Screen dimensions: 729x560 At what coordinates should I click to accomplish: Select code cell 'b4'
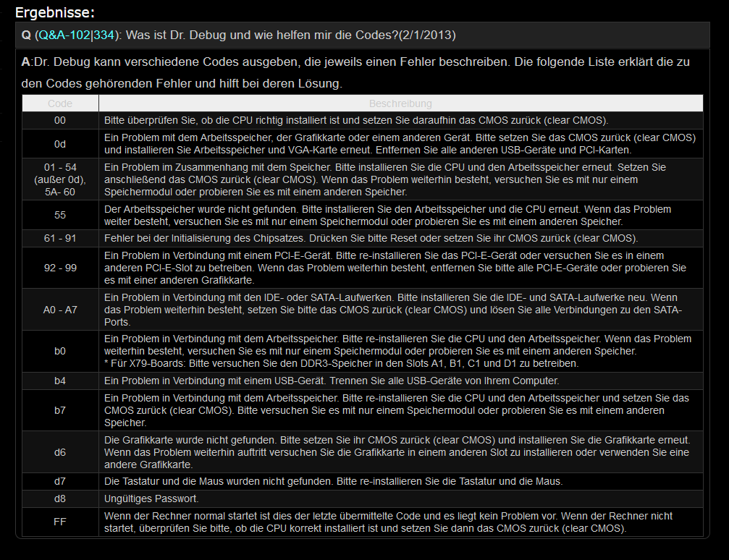point(60,381)
